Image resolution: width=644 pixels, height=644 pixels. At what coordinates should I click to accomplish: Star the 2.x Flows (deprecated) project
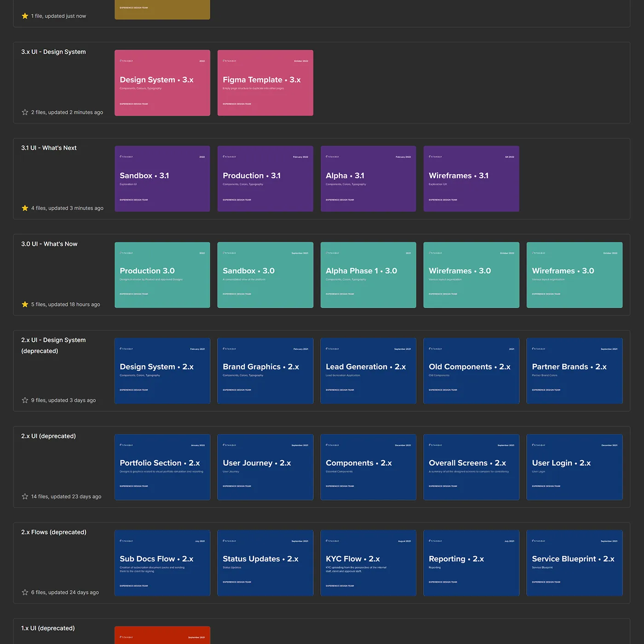[25, 592]
